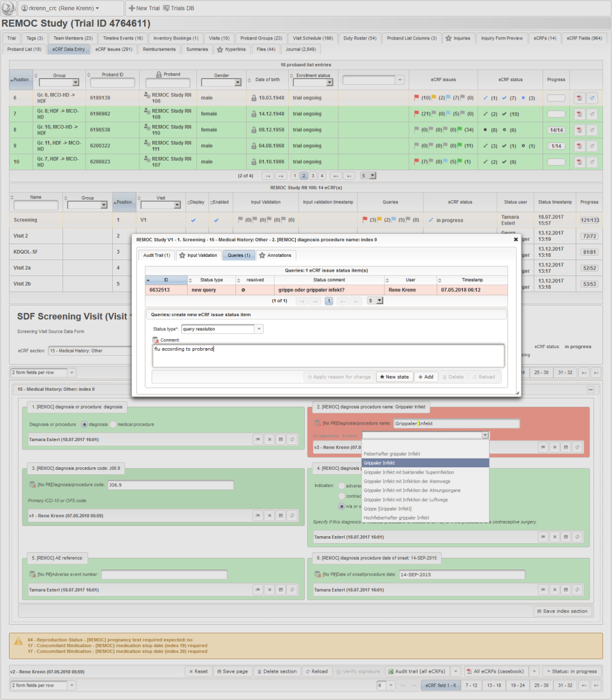
Task: Click the New state button
Action: tap(394, 377)
